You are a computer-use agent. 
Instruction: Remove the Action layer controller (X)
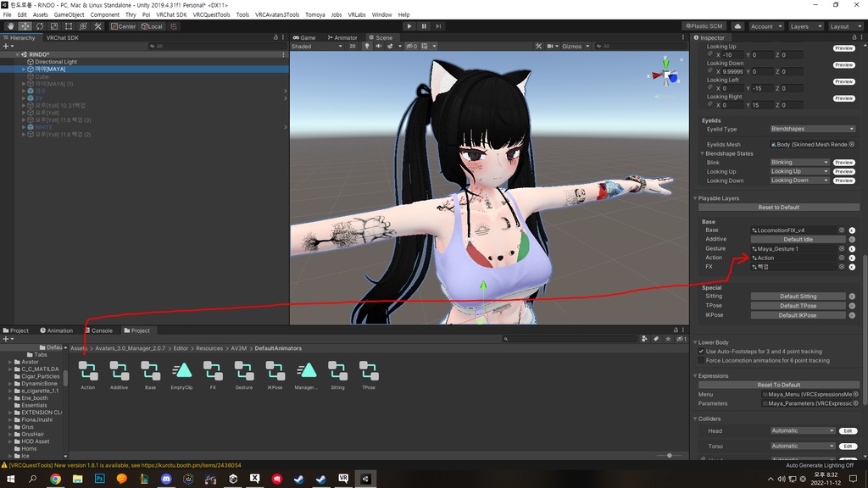(852, 258)
